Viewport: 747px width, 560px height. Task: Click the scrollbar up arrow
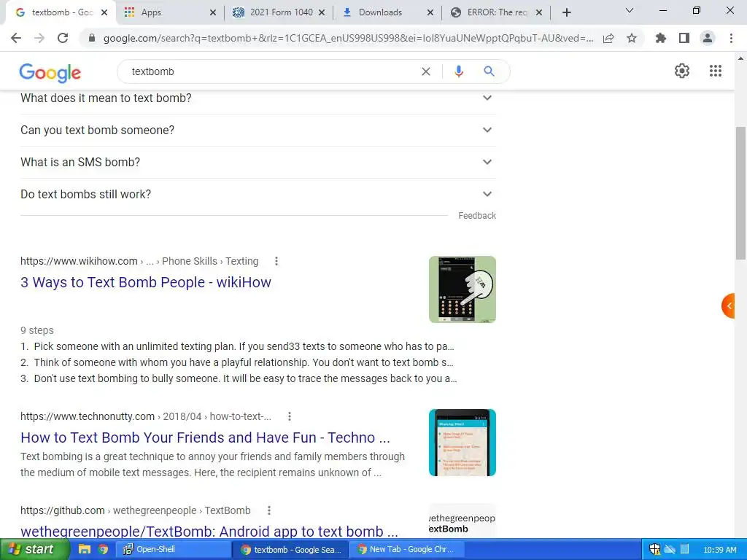pyautogui.click(x=740, y=58)
